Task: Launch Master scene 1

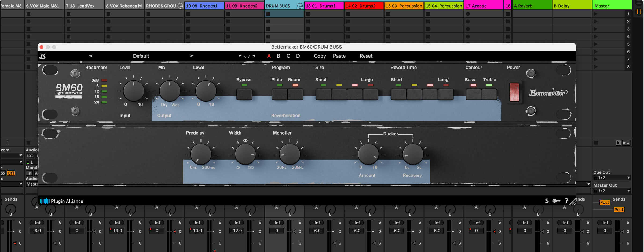Action: pyautogui.click(x=596, y=14)
